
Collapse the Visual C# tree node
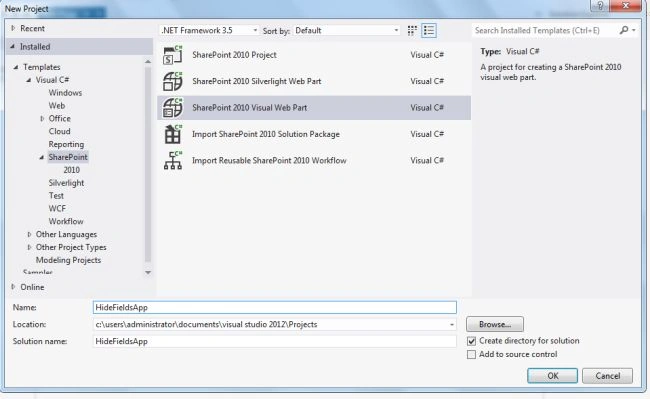click(29, 80)
